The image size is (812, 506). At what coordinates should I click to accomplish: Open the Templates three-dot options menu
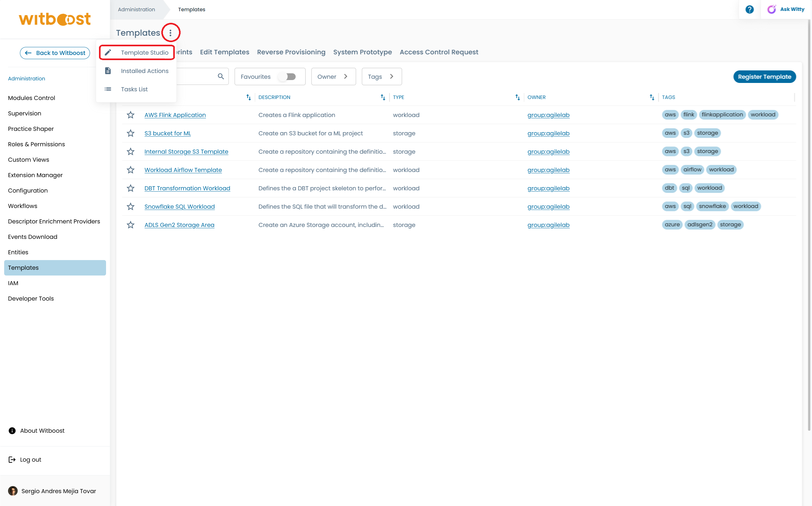pos(171,33)
